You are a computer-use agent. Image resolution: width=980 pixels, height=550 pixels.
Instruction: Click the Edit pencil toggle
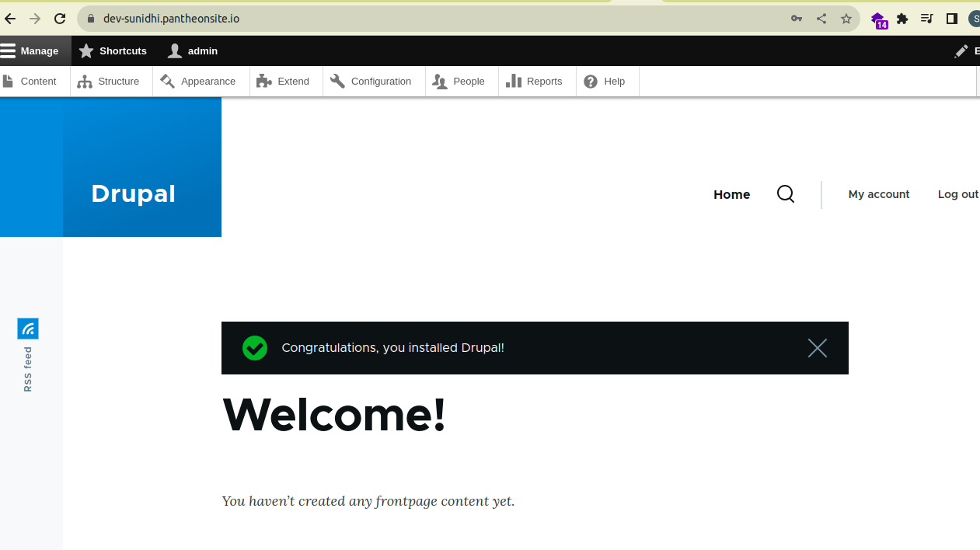coord(966,50)
